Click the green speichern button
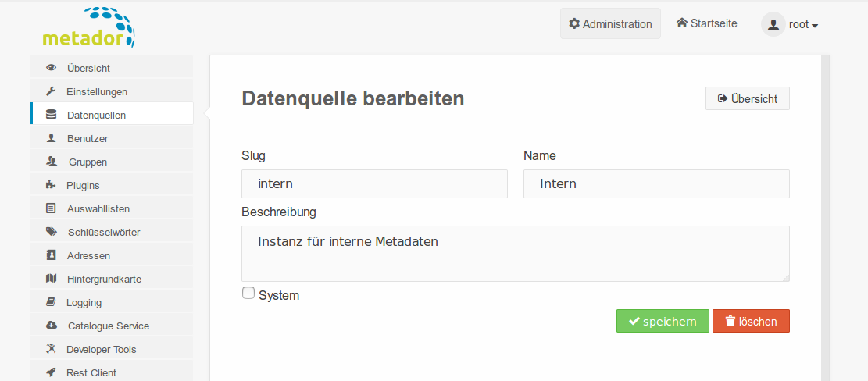868x381 pixels. (x=663, y=321)
